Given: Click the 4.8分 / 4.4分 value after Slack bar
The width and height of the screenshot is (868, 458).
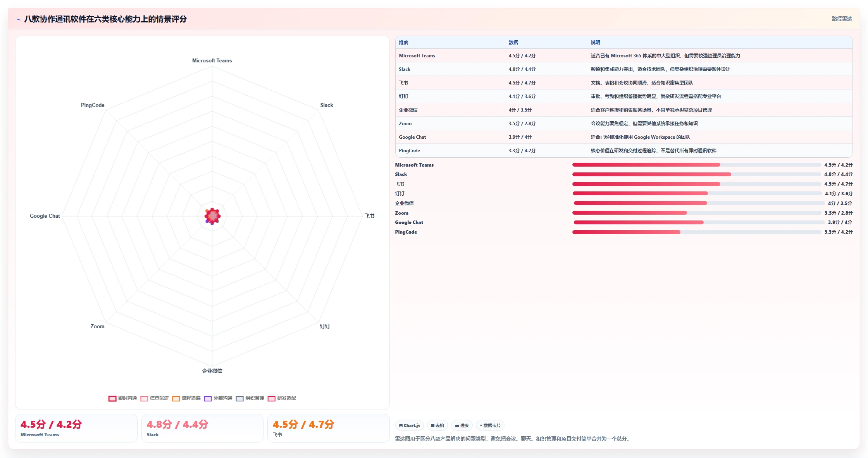Looking at the screenshot, I should click(x=839, y=174).
